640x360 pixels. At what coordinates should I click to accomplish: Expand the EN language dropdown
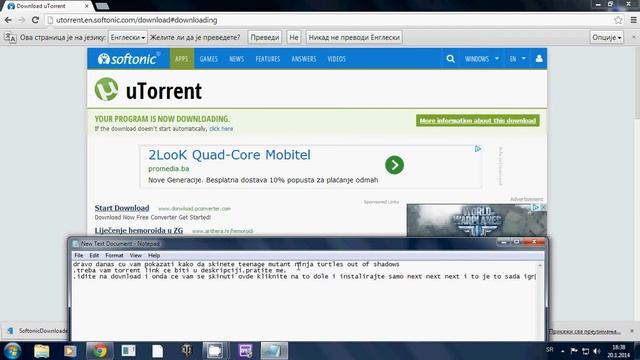coord(517,59)
